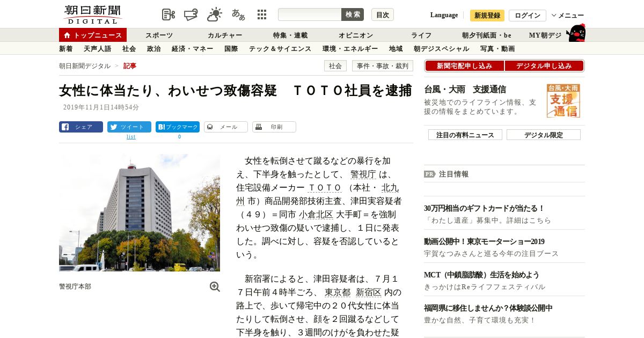Open 台風・大雨 支援通信 headline link
The height and width of the screenshot is (338, 644).
pos(465,90)
